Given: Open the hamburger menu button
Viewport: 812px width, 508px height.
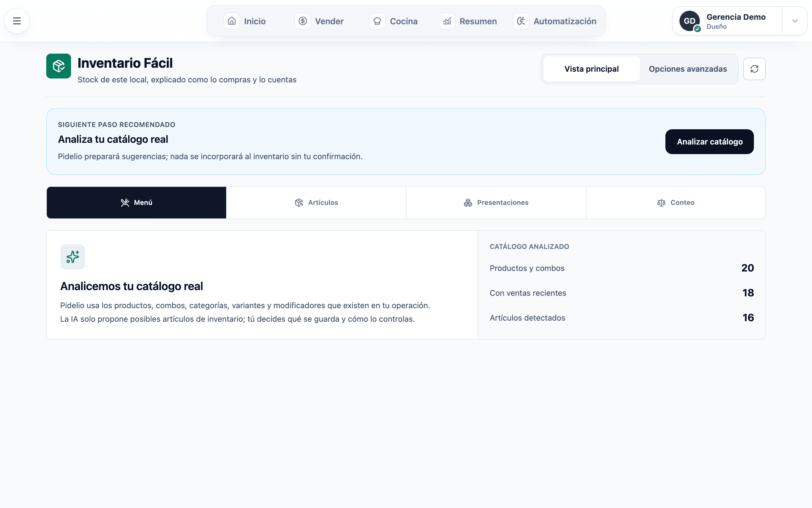Looking at the screenshot, I should pyautogui.click(x=17, y=21).
